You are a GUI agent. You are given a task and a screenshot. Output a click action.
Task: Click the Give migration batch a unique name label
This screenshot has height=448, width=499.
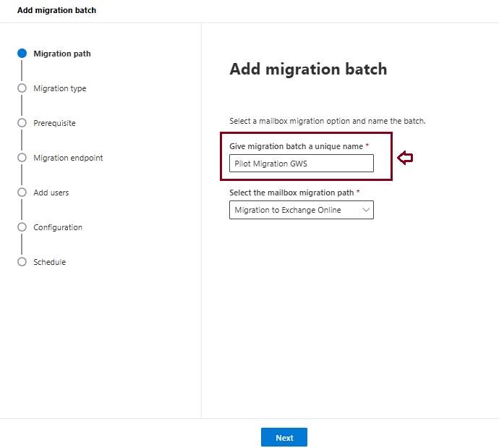[297, 146]
